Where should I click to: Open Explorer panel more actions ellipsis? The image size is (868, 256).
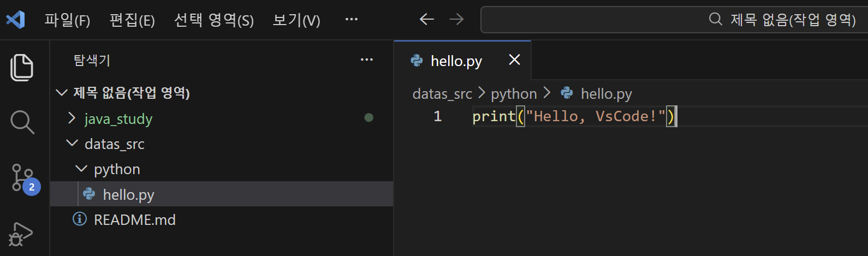click(367, 59)
